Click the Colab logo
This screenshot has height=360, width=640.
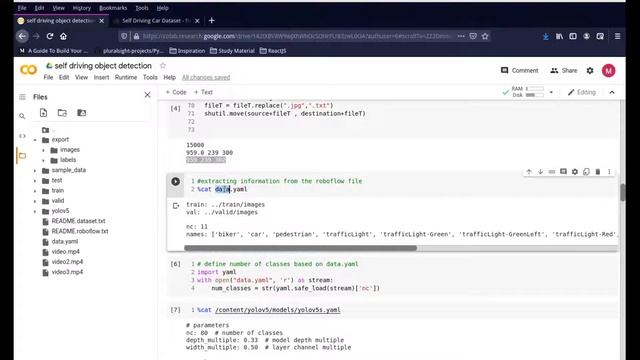(28, 70)
